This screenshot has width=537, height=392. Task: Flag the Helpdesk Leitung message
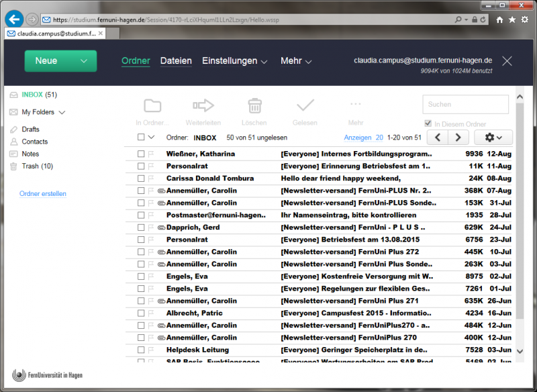tap(151, 350)
